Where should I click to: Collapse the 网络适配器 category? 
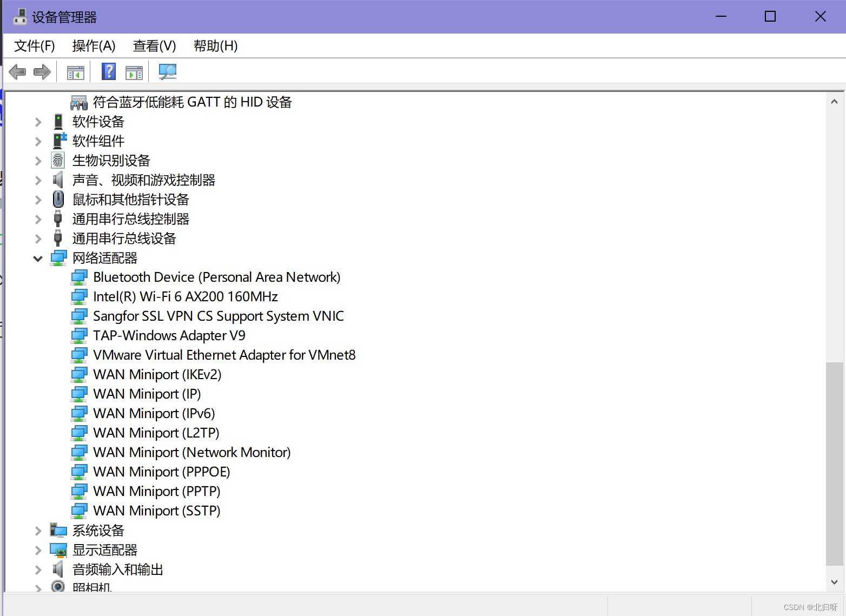coord(38,259)
